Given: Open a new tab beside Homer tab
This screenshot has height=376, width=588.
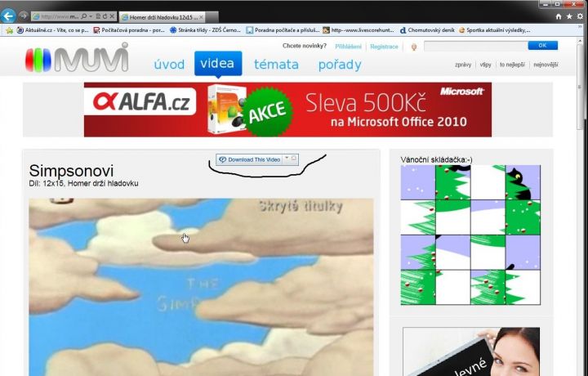Looking at the screenshot, I should (x=212, y=17).
